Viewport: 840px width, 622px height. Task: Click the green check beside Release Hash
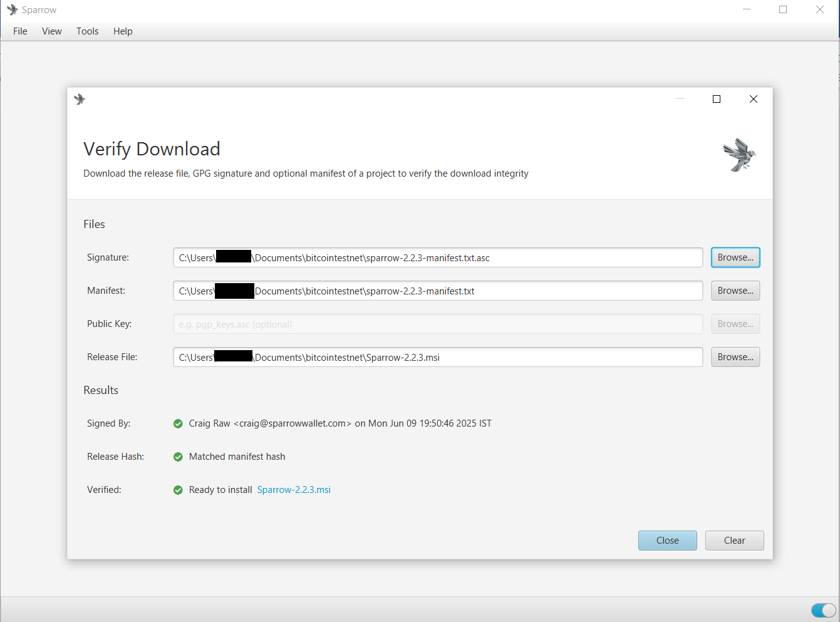pos(178,457)
